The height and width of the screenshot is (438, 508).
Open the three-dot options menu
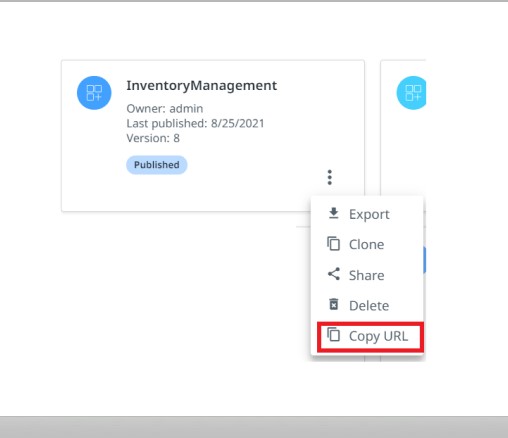330,177
